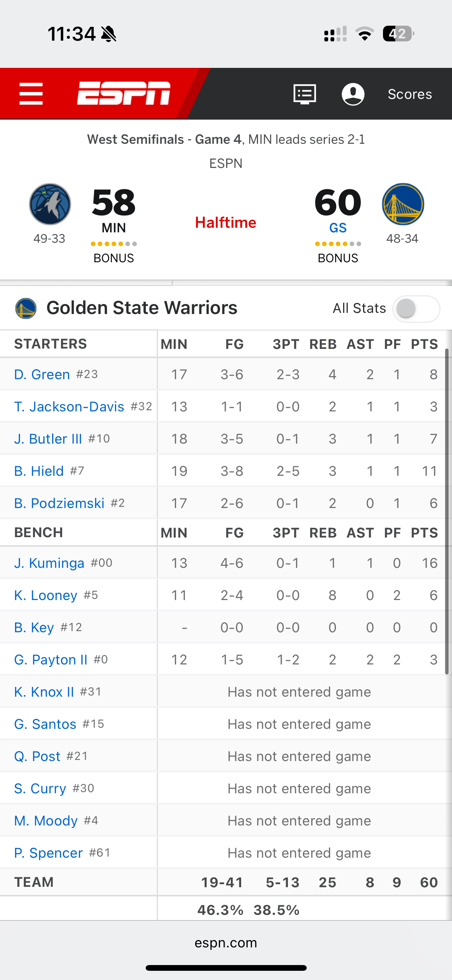
Task: Open B. Hield player page
Action: 39,471
